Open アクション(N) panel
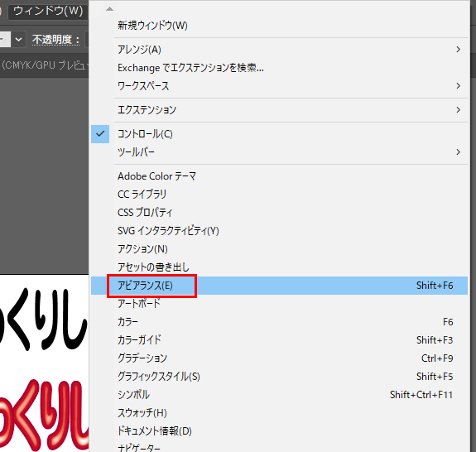The height and width of the screenshot is (452, 476). click(x=279, y=249)
